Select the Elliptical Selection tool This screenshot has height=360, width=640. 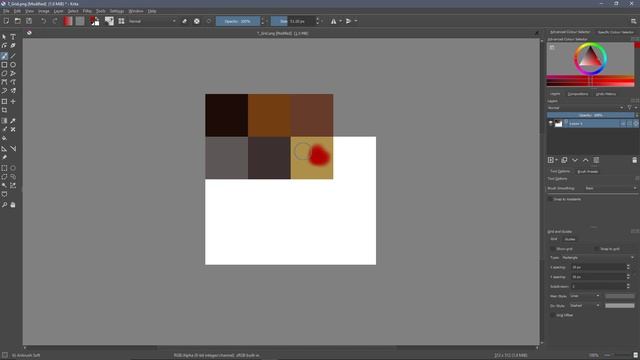[x=13, y=168]
